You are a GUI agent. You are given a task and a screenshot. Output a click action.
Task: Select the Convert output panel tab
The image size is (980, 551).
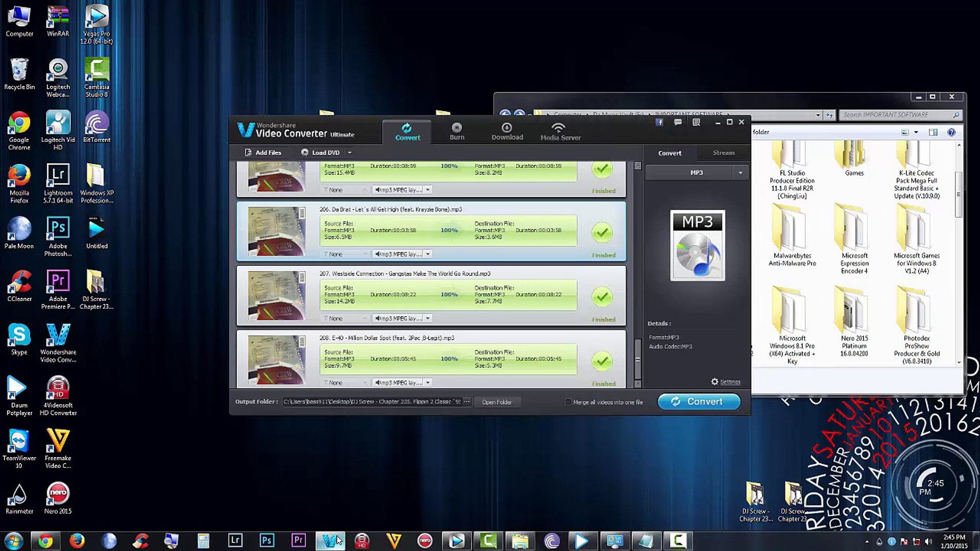click(670, 153)
